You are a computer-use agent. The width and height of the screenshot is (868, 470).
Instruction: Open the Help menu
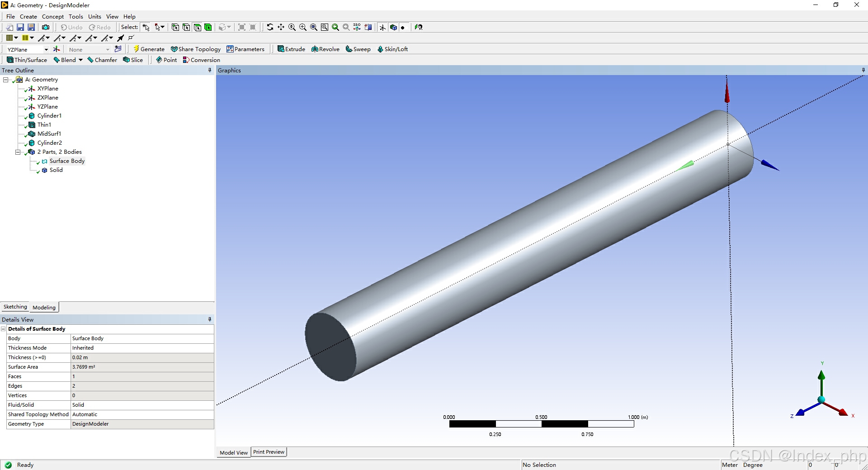[x=129, y=16]
